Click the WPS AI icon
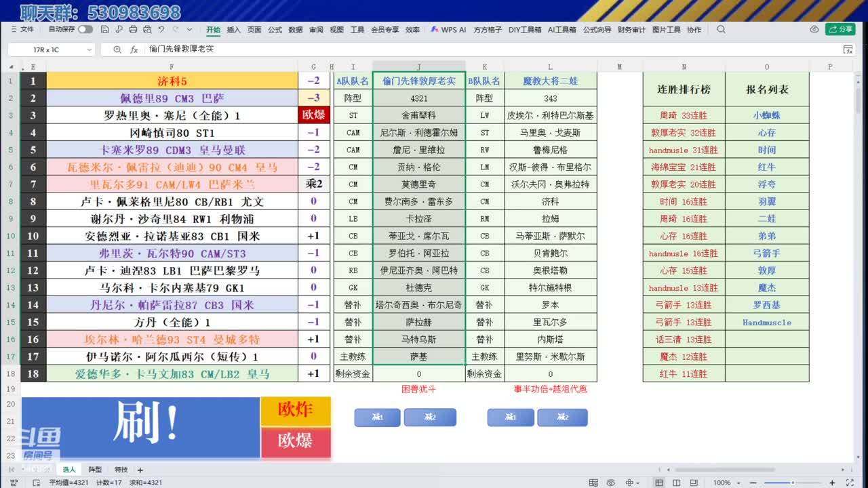868x488 pixels. (435, 30)
